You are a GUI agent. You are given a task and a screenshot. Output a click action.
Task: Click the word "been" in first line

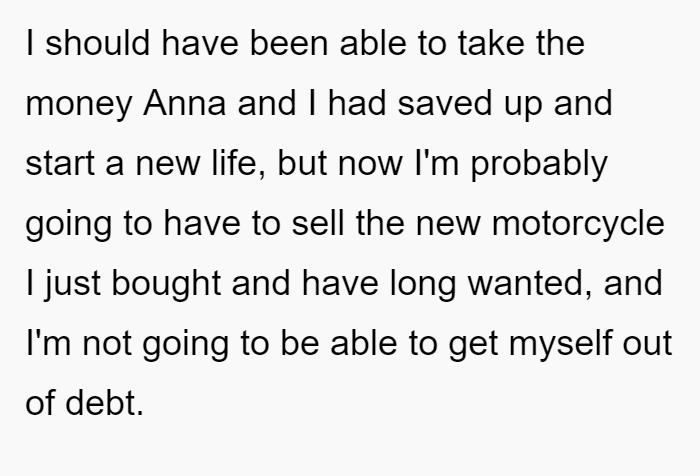click(289, 43)
